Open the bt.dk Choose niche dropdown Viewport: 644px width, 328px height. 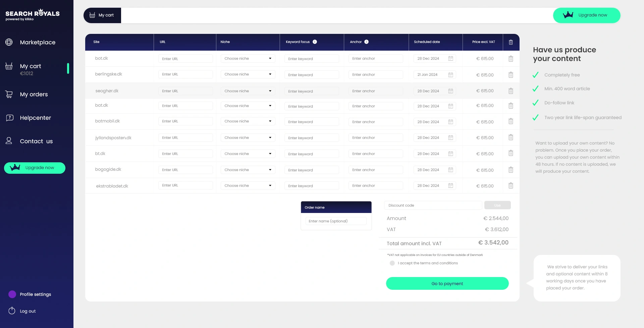248,154
